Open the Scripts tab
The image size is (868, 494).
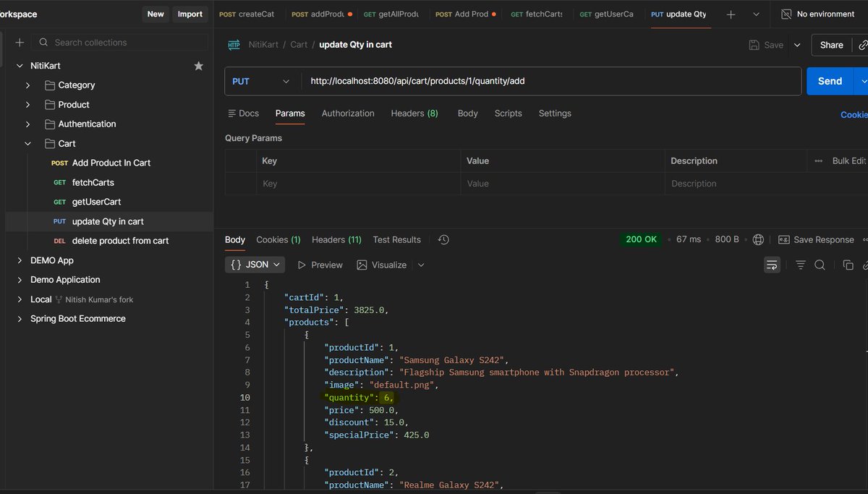(x=509, y=114)
